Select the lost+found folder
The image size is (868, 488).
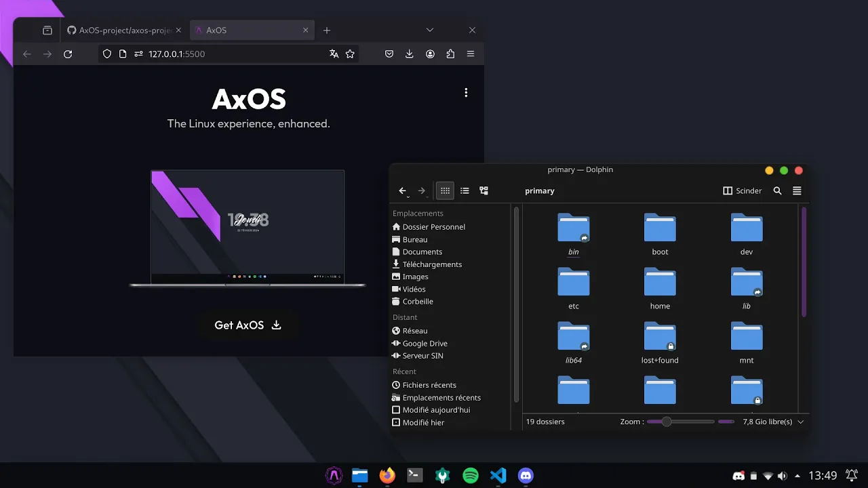660,343
